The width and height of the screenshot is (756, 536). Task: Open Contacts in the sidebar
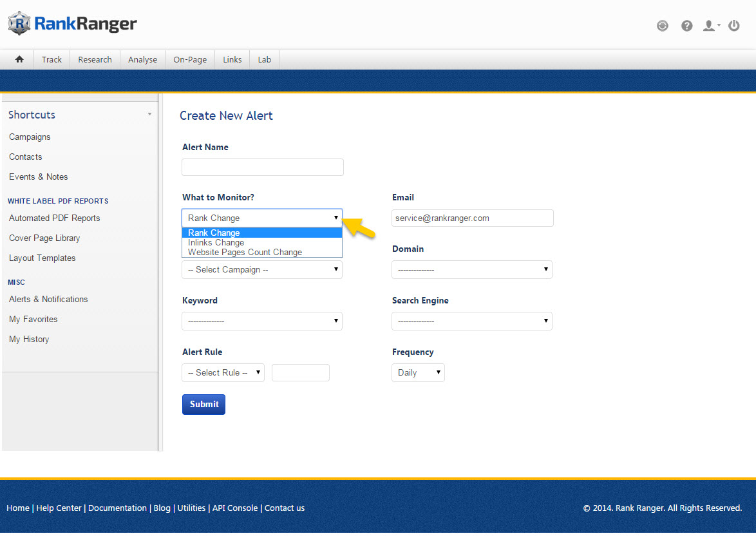click(x=26, y=157)
